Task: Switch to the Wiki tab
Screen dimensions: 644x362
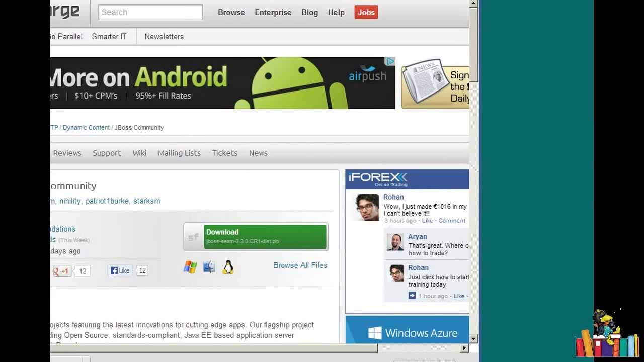Action: pyautogui.click(x=139, y=153)
